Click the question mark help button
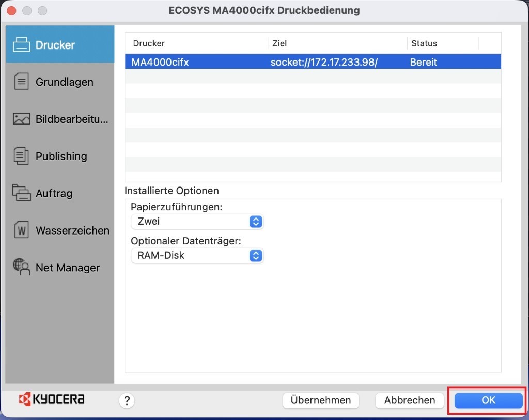 (127, 400)
